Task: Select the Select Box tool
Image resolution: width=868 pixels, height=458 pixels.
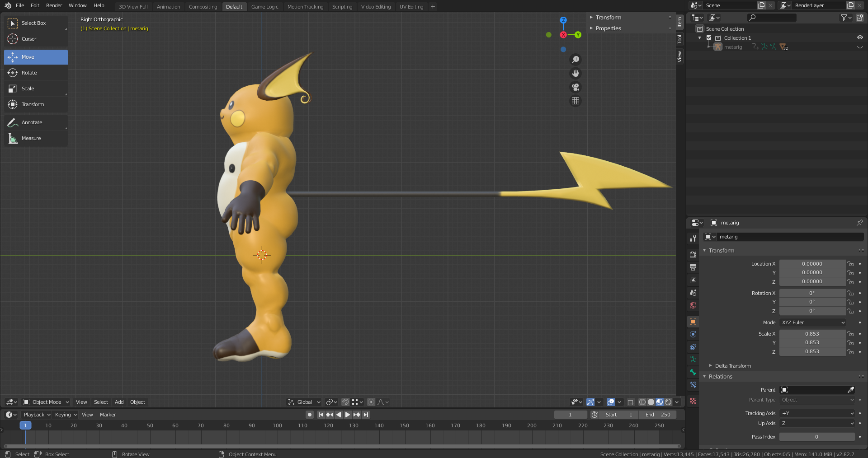Action: click(36, 23)
